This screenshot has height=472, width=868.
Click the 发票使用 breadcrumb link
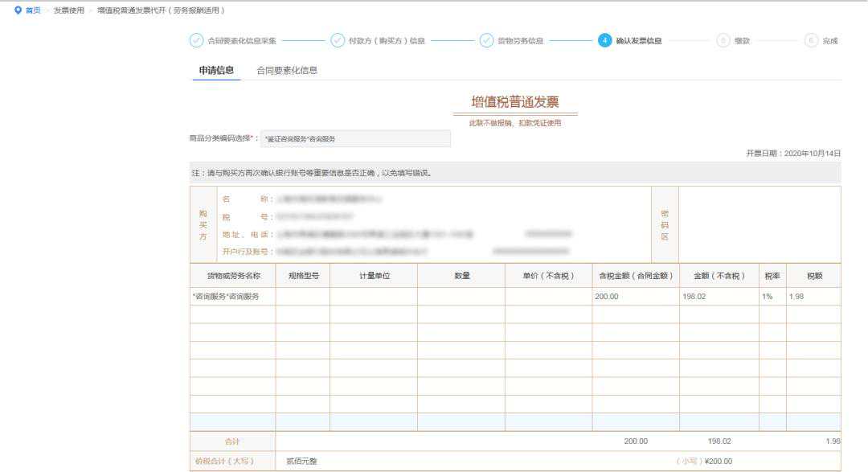click(68, 10)
